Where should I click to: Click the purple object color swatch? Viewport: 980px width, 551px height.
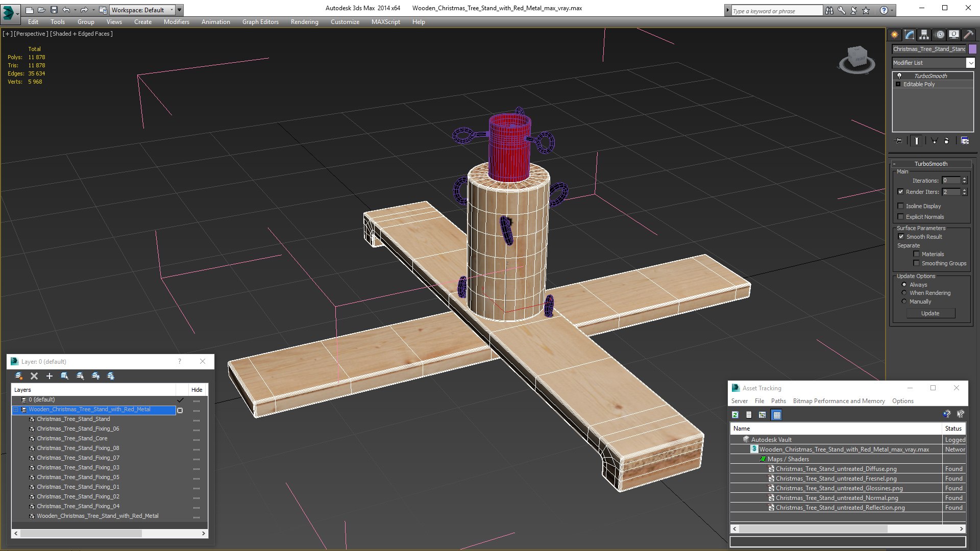pos(972,49)
